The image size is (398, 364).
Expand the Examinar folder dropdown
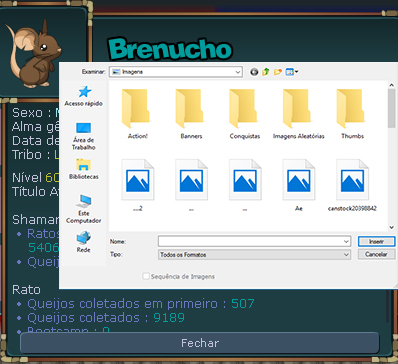tap(238, 72)
